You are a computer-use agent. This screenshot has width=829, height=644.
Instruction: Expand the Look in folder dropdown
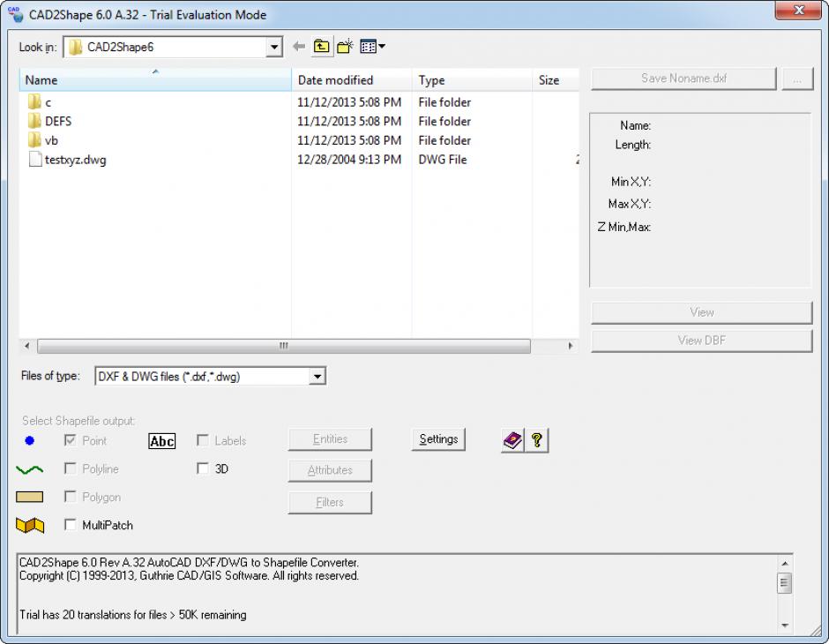274,47
